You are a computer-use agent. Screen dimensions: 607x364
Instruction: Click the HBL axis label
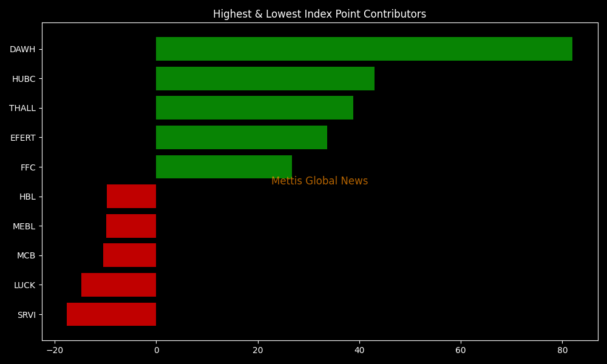(27, 197)
